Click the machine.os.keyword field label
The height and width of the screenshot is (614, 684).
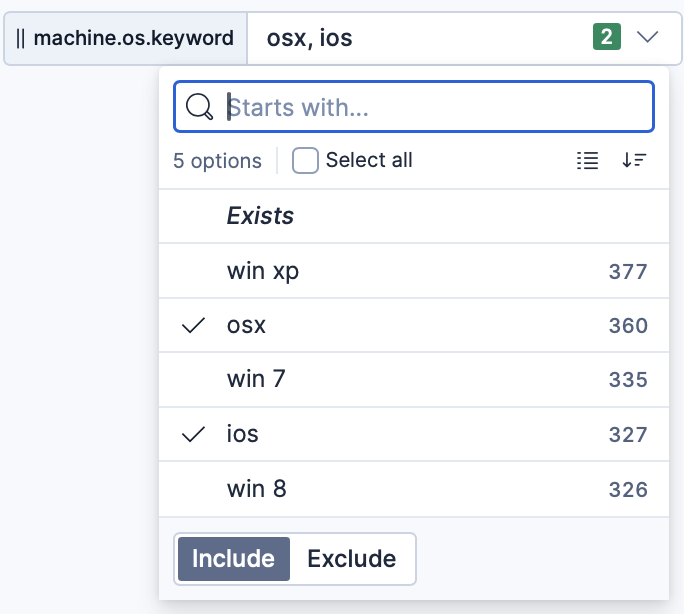(x=134, y=39)
